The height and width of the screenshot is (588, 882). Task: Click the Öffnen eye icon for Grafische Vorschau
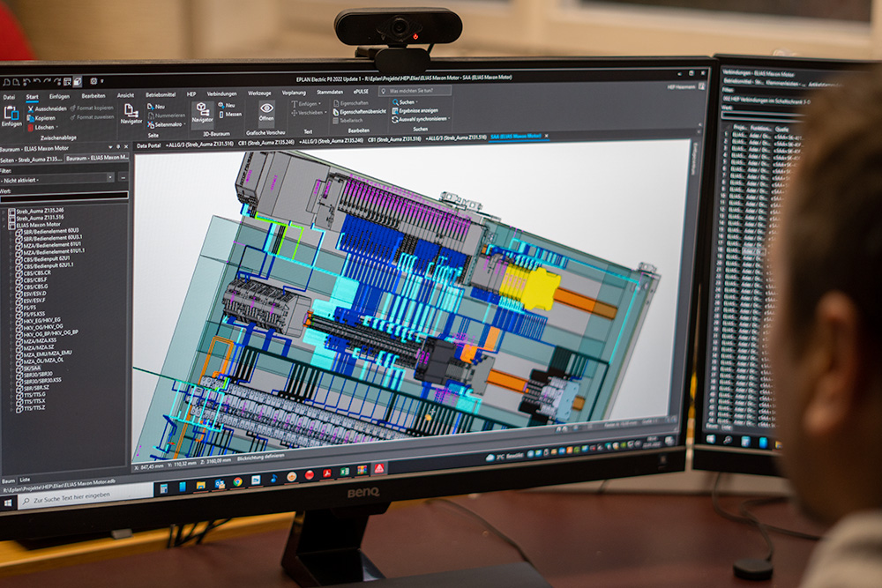pyautogui.click(x=266, y=108)
